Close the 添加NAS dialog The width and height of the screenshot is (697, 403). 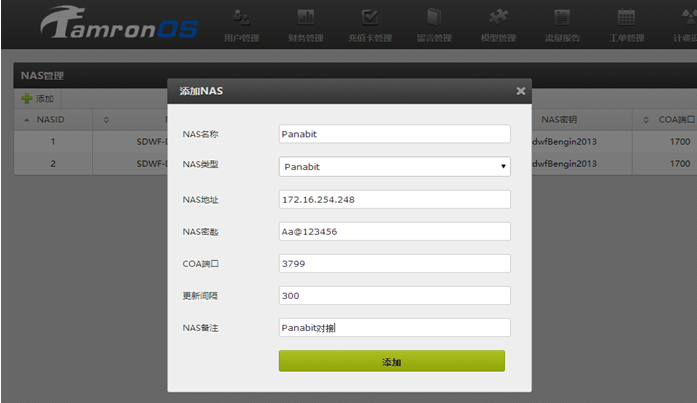520,91
